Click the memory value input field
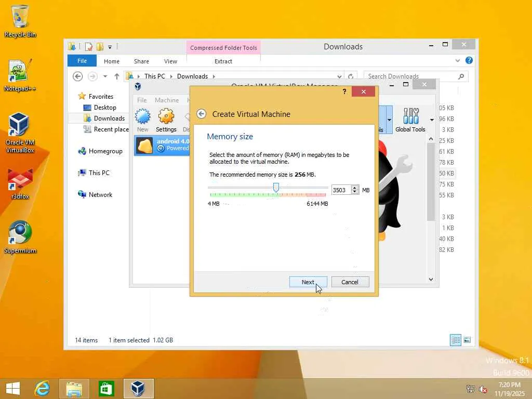This screenshot has width=532, height=399. [x=341, y=190]
